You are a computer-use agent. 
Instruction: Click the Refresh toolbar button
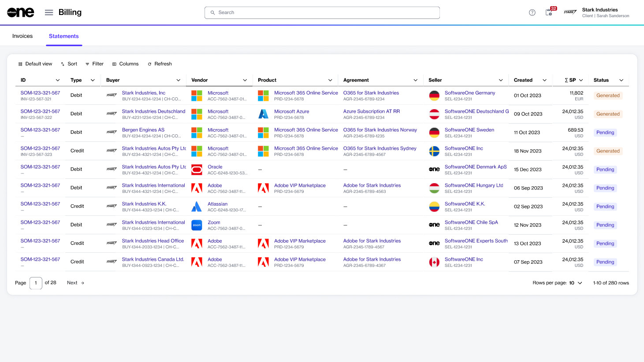[160, 64]
